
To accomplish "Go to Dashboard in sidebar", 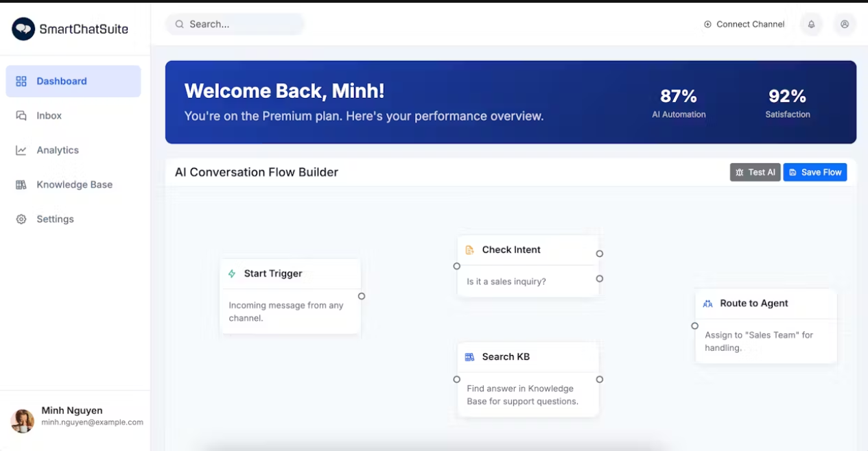I will [x=73, y=81].
